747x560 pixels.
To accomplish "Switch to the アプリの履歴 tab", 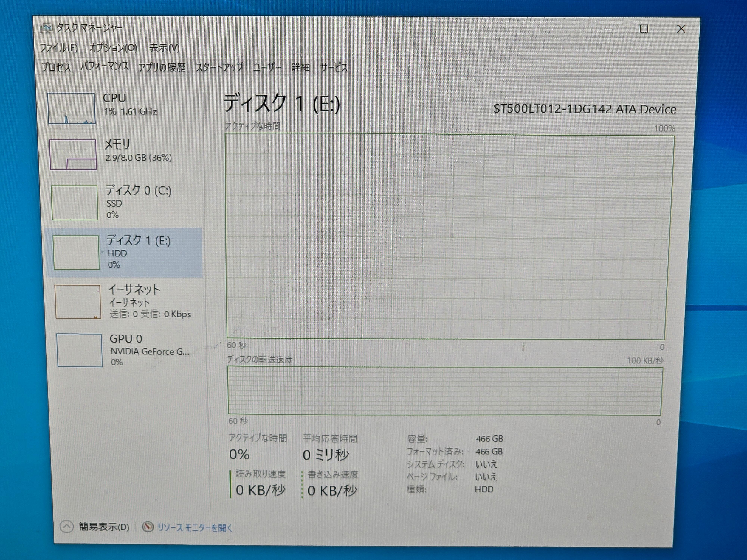I will point(162,68).
